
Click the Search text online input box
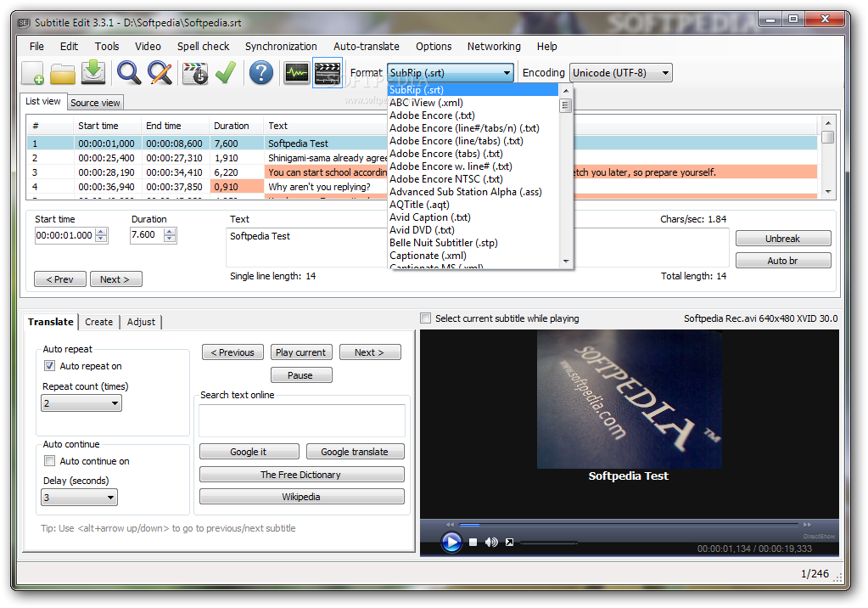click(302, 420)
